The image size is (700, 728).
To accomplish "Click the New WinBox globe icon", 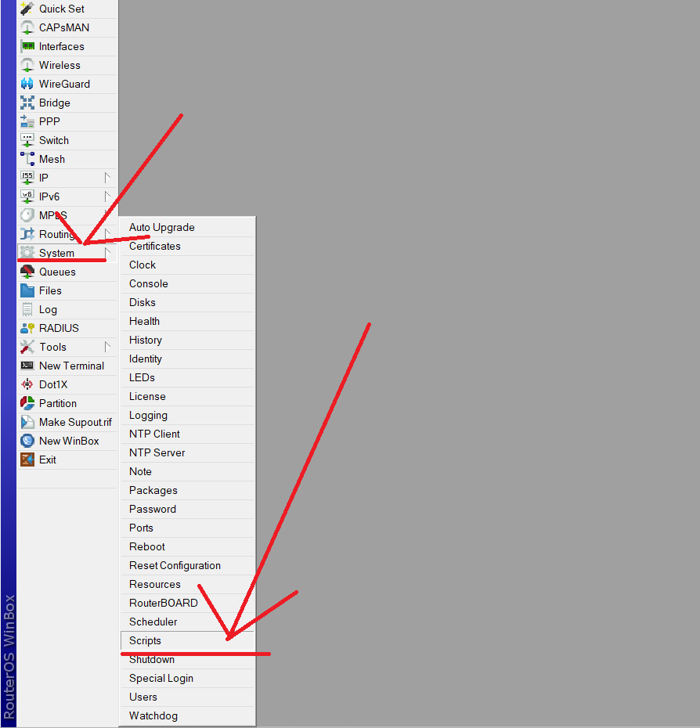I will [x=27, y=441].
